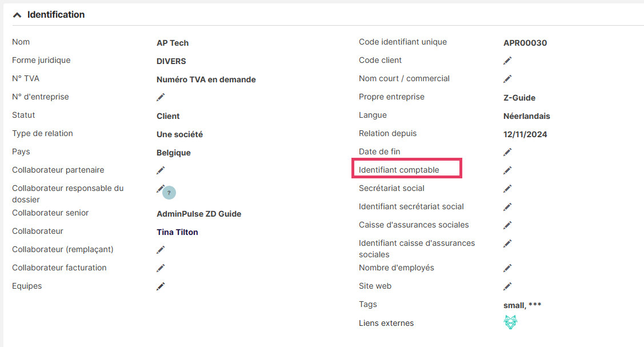The image size is (644, 347).
Task: Click the Tina Tilton collaborator value
Action: (x=177, y=232)
